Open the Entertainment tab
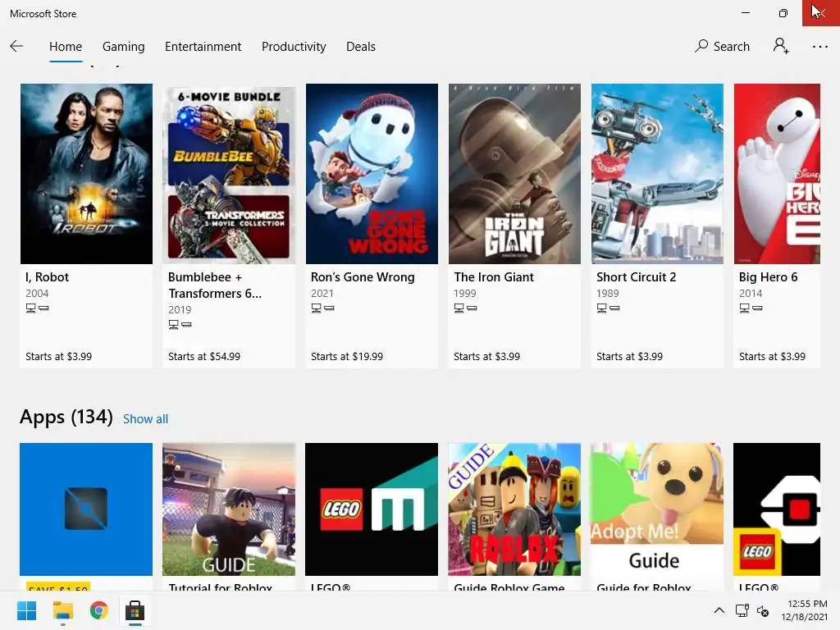This screenshot has width=840, height=630. pos(203,47)
